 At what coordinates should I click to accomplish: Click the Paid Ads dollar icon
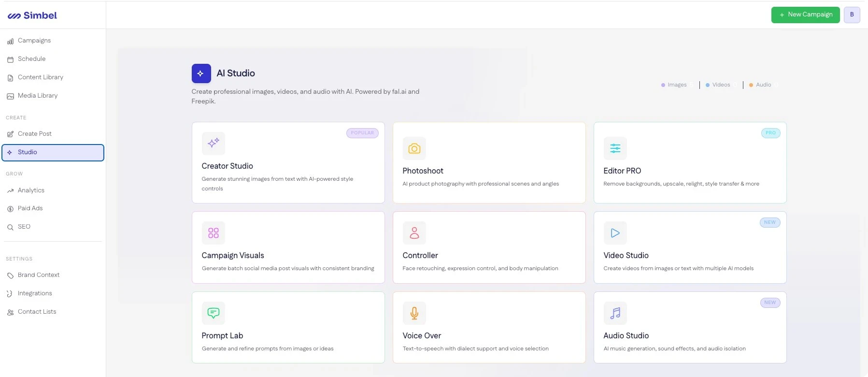[x=10, y=209]
